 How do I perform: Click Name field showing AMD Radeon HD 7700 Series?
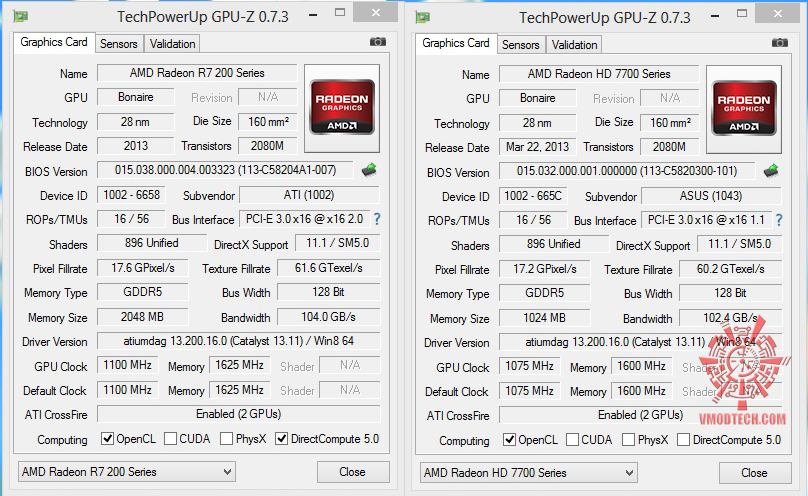point(599,74)
